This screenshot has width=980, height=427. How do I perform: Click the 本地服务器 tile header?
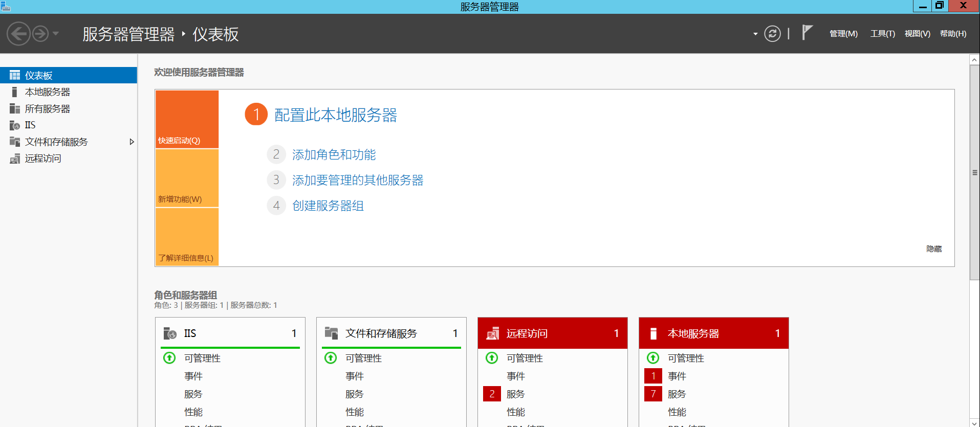pyautogui.click(x=714, y=333)
